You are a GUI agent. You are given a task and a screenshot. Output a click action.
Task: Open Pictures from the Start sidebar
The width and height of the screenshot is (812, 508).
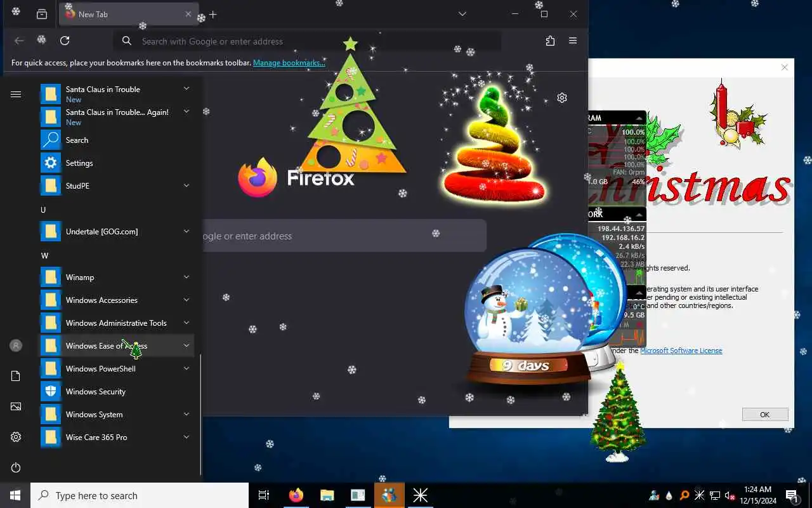(16, 406)
